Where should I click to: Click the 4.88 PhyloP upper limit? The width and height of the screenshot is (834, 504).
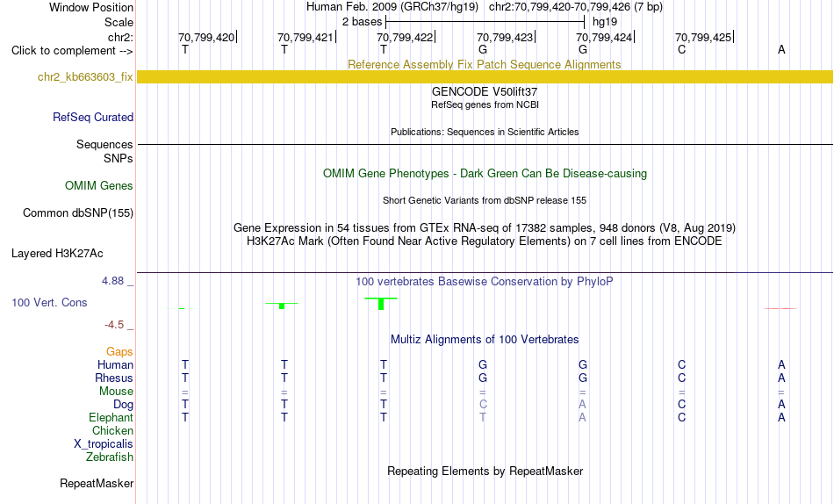[x=112, y=280]
